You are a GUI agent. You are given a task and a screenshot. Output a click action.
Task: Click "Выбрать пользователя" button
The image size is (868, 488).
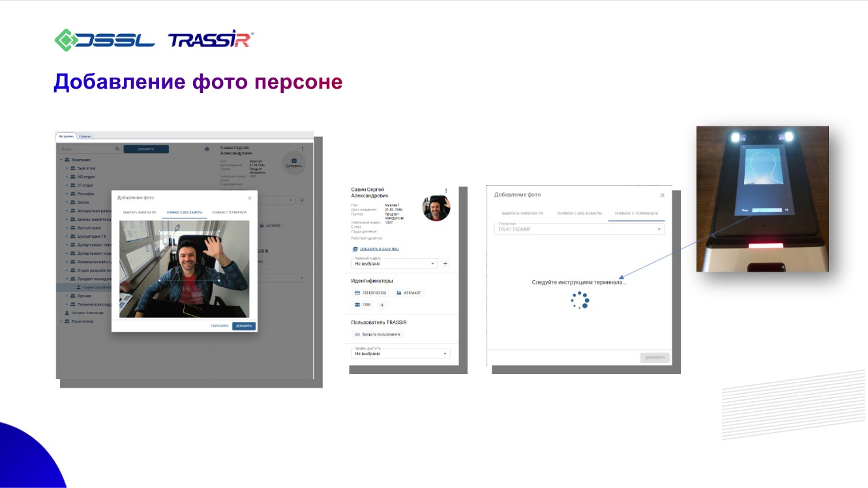(377, 334)
